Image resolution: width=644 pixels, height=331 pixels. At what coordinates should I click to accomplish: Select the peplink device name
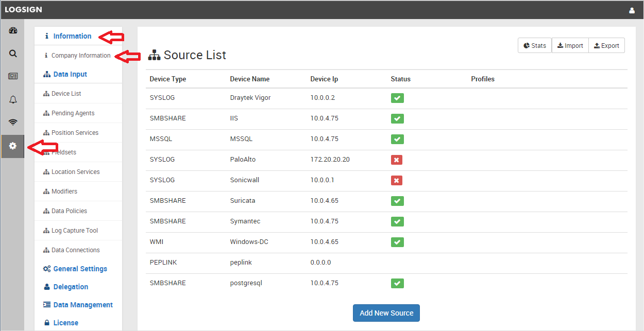(241, 263)
